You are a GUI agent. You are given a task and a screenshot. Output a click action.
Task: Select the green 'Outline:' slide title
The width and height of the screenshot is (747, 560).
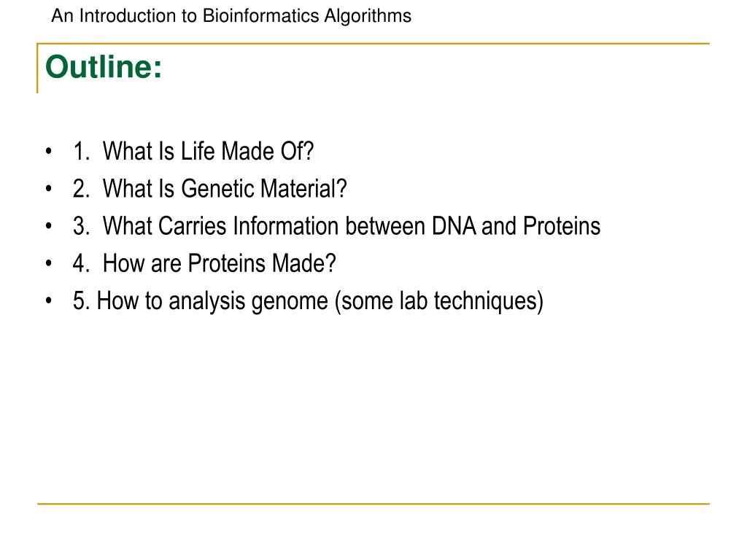tap(104, 66)
